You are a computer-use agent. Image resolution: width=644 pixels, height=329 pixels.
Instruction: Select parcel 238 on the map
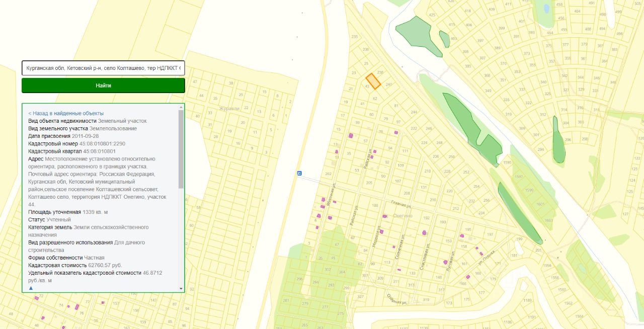(x=380, y=73)
